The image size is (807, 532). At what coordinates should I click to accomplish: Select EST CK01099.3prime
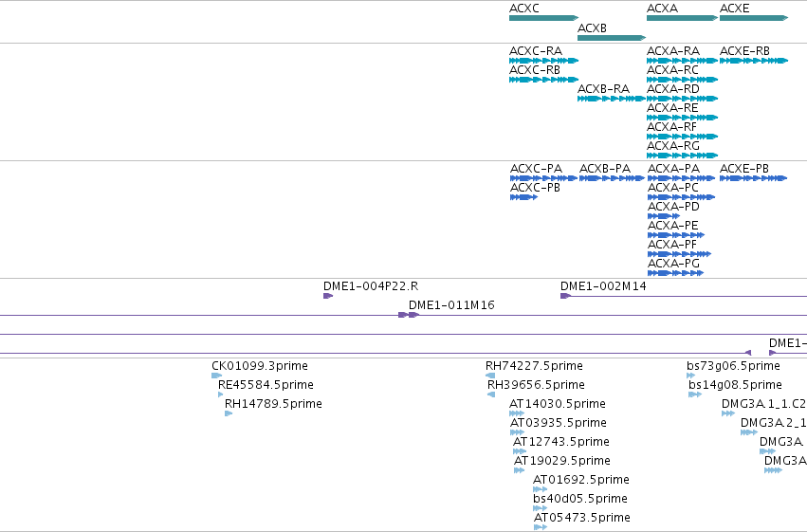[x=216, y=376]
